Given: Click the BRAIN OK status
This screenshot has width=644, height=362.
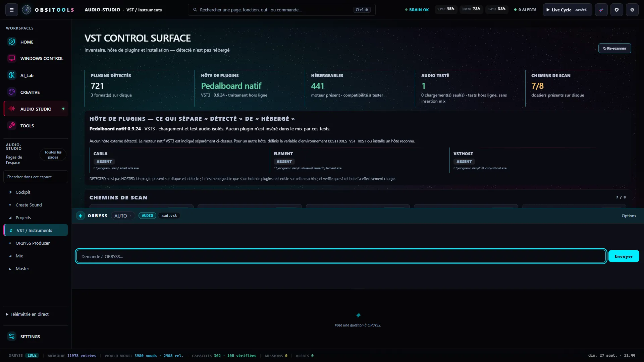Looking at the screenshot, I should coord(417,10).
